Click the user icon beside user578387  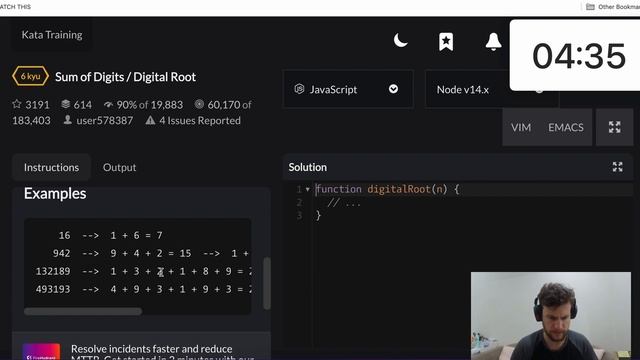point(68,120)
